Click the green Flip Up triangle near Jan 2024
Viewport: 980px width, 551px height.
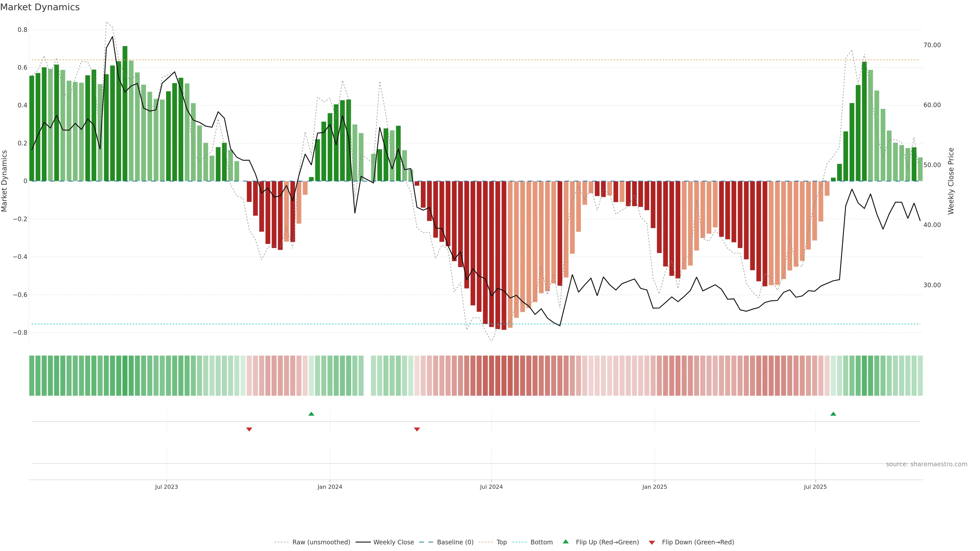click(311, 414)
